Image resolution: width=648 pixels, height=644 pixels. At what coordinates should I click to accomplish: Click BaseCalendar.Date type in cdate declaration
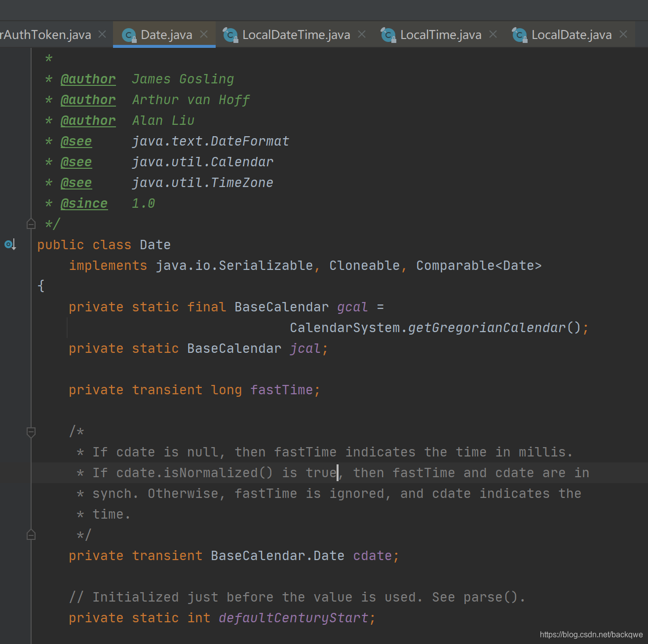(x=278, y=556)
